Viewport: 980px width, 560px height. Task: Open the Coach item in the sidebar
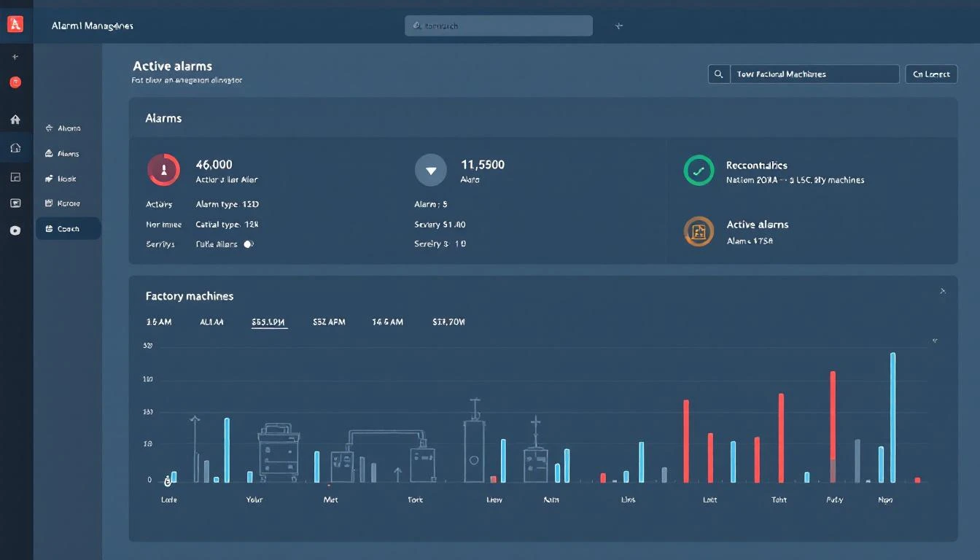click(68, 228)
